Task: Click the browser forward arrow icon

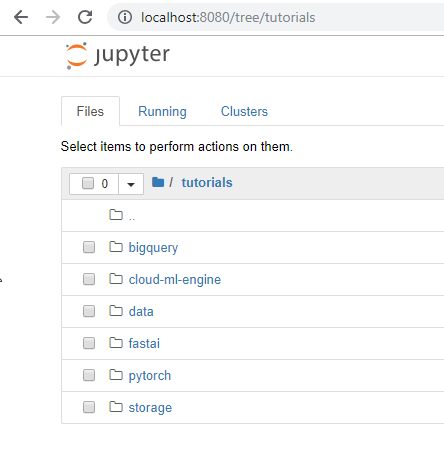Action: [x=53, y=17]
